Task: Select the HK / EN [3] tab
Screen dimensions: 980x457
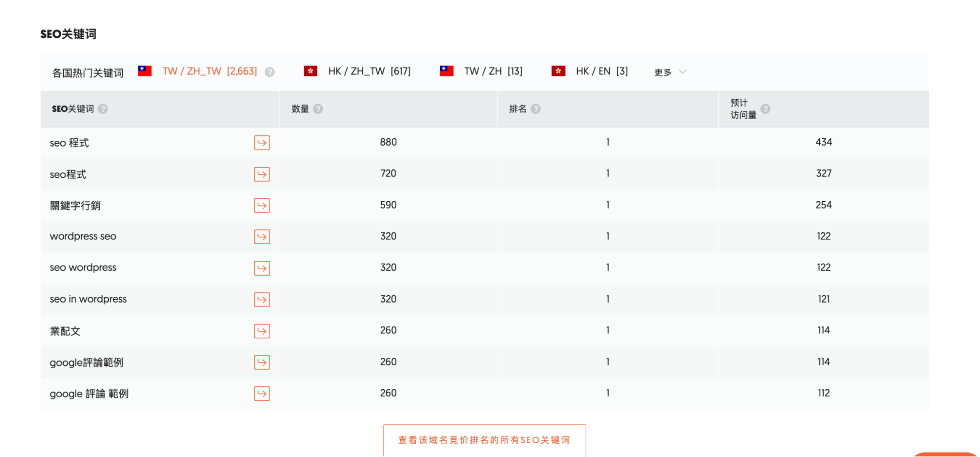Action: click(x=601, y=72)
